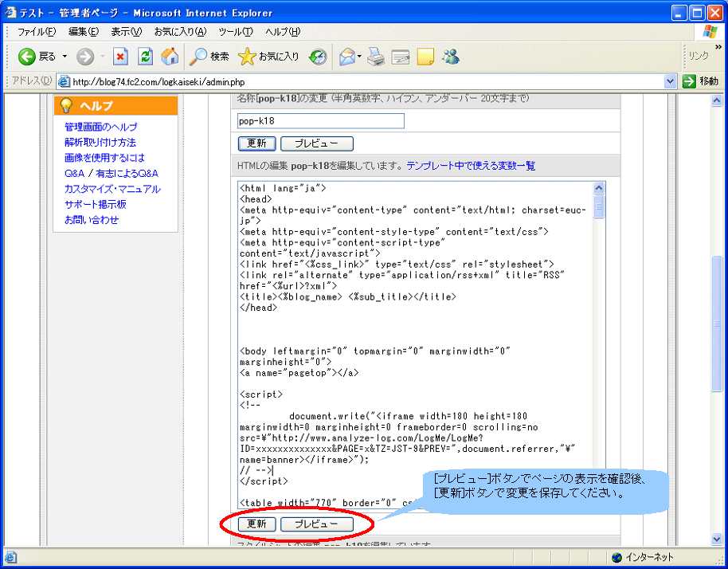Open 解析取り付け方法 link
The height and width of the screenshot is (569, 728).
pyautogui.click(x=100, y=142)
